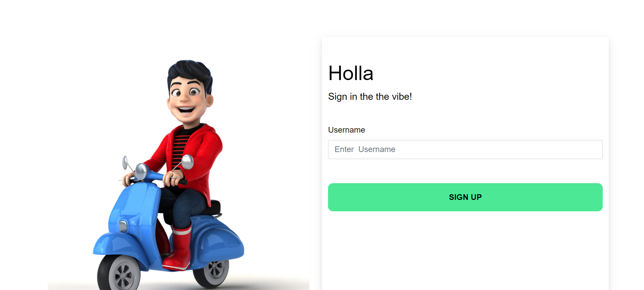Select the Holla heading text
The width and height of the screenshot is (644, 290).
coord(351,73)
